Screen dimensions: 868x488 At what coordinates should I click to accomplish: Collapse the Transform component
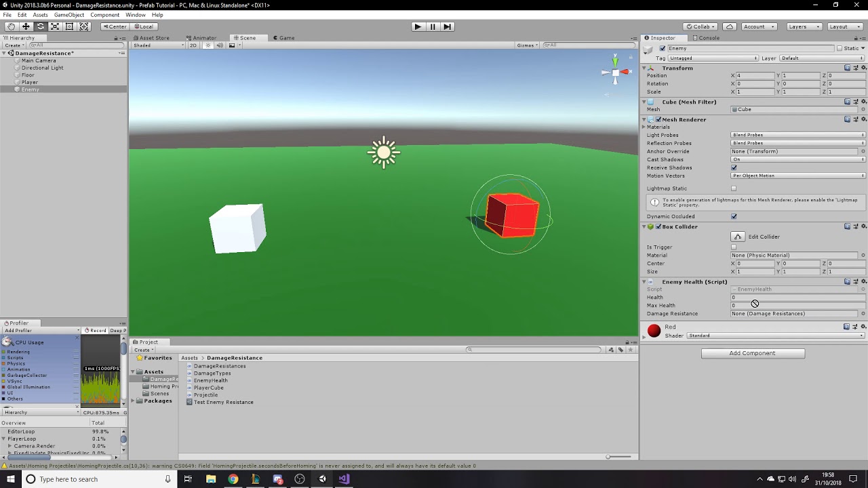(644, 68)
